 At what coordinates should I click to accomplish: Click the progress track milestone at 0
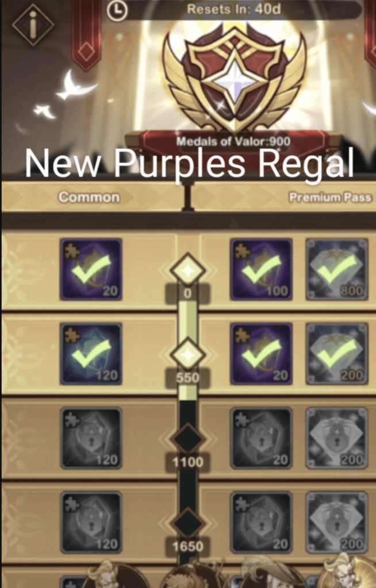(x=188, y=270)
